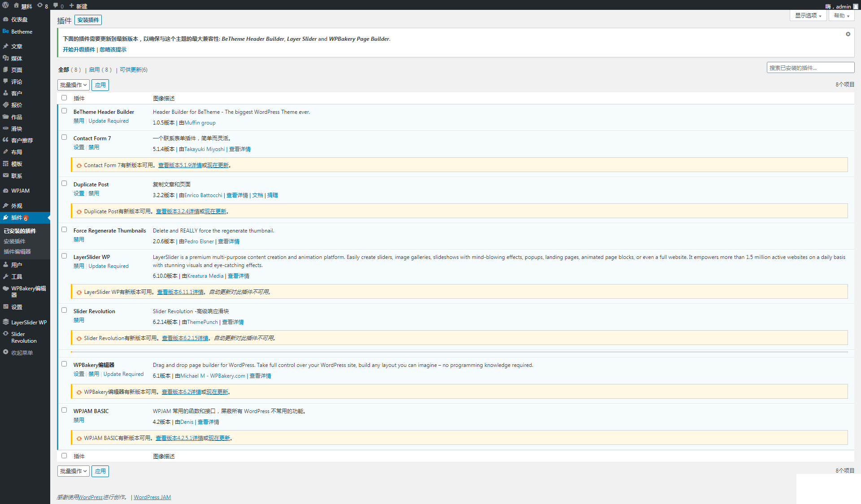Open the bottom bulk actions dropdown
The height and width of the screenshot is (504, 861).
click(x=74, y=471)
